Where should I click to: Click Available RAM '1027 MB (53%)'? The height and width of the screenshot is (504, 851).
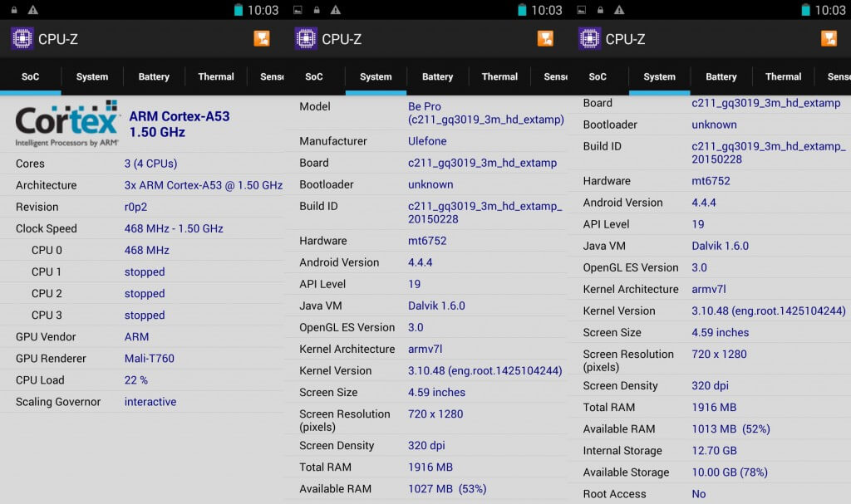coord(447,489)
